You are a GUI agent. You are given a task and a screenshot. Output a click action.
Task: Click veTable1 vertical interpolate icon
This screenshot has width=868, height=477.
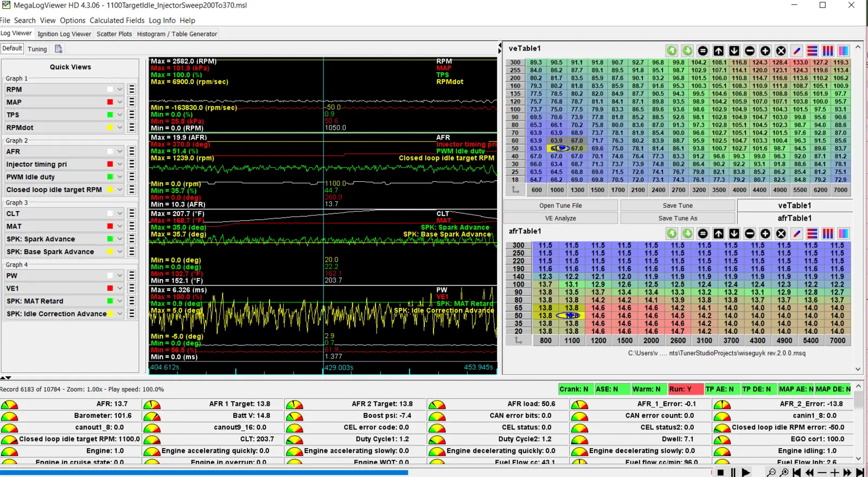tap(828, 50)
